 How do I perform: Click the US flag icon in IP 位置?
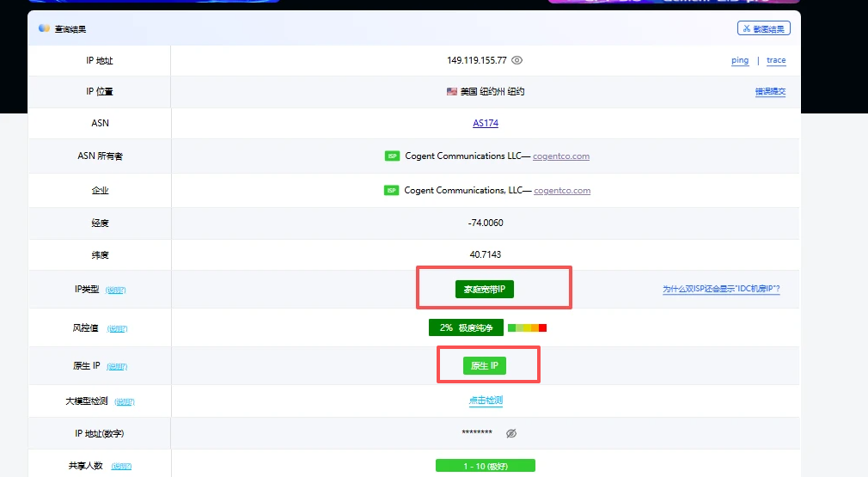452,91
